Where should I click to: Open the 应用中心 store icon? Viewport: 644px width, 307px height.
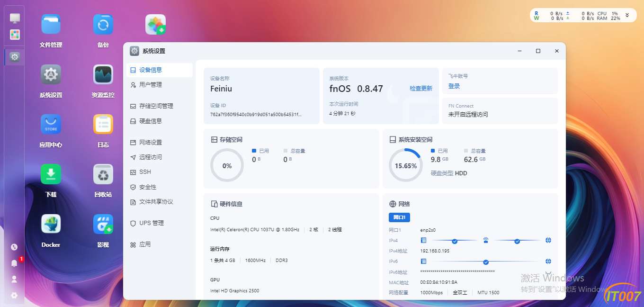click(51, 124)
